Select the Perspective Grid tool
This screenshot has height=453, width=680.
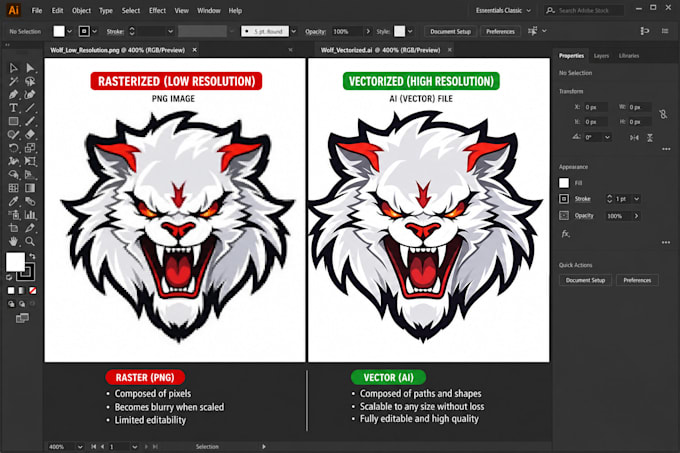[30, 175]
